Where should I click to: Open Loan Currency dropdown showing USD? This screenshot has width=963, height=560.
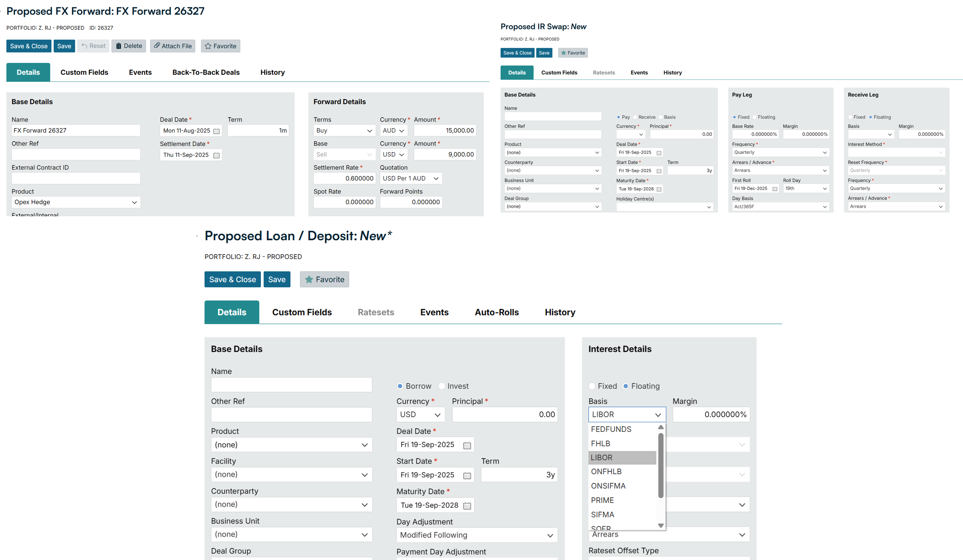coord(421,414)
